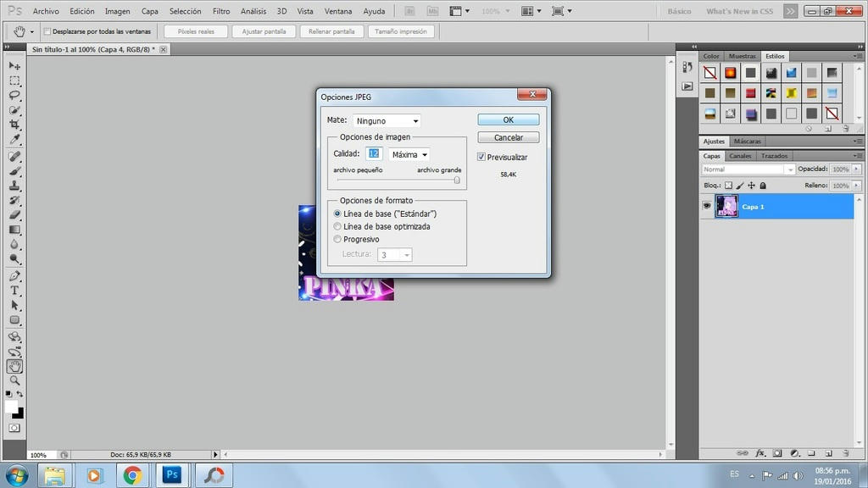Viewport: 868px width, 488px height.
Task: Open the Relleno slider arrow
Action: click(x=856, y=186)
